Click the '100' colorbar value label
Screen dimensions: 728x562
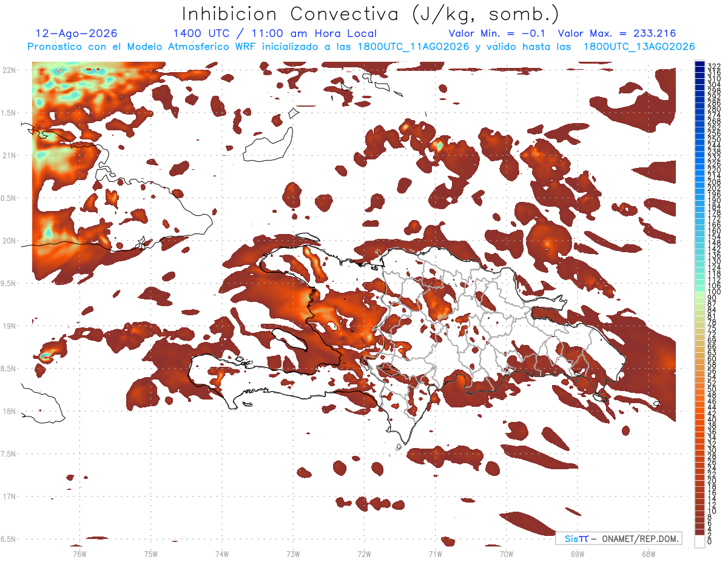714,292
